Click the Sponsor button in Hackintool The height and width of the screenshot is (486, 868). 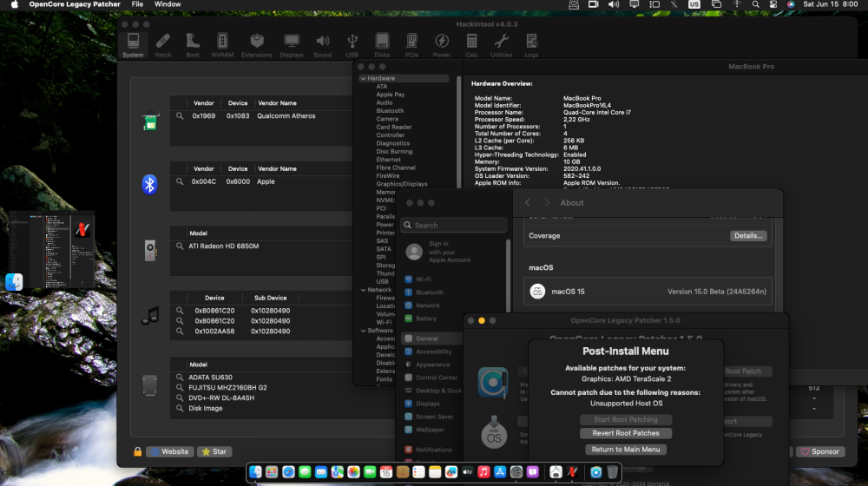[x=820, y=451]
